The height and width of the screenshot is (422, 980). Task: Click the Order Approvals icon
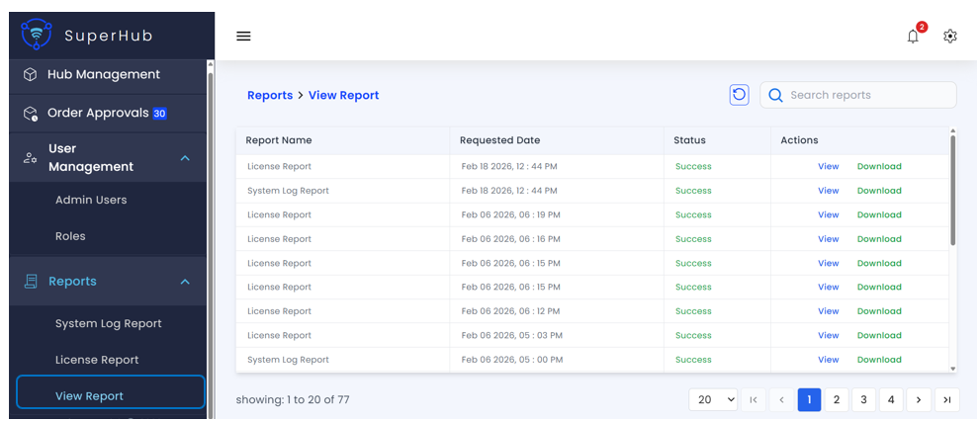click(31, 114)
